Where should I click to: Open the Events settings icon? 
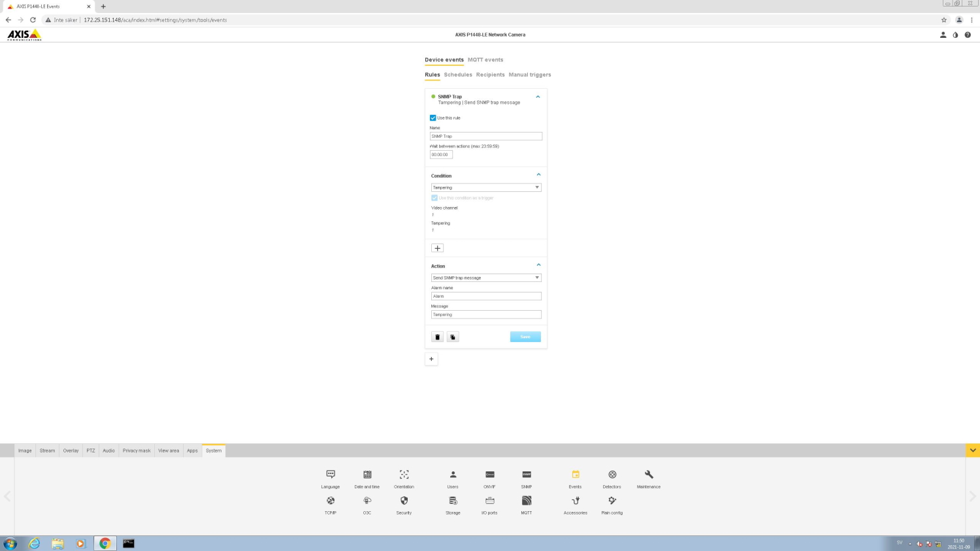(x=576, y=475)
